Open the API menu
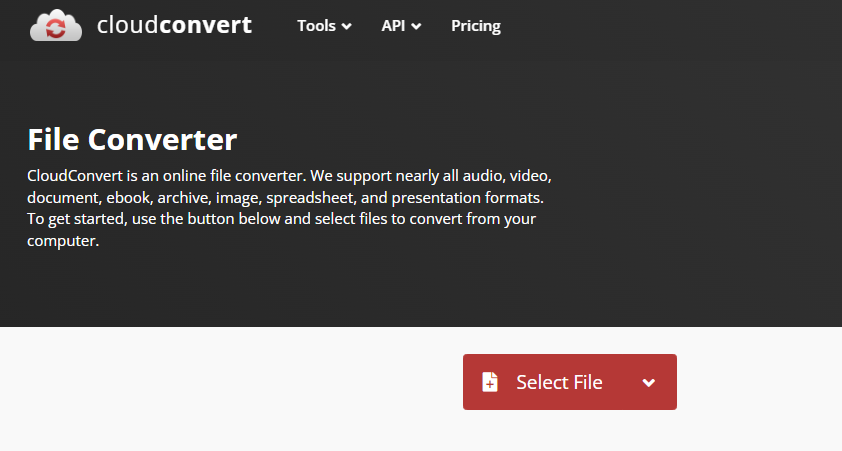 [401, 26]
